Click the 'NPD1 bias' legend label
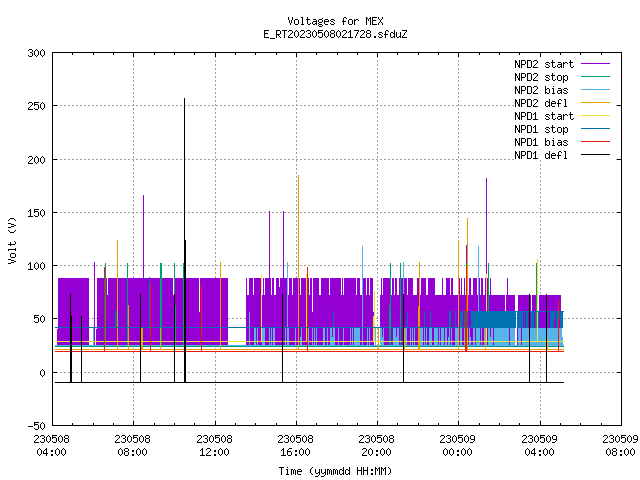 [541, 142]
